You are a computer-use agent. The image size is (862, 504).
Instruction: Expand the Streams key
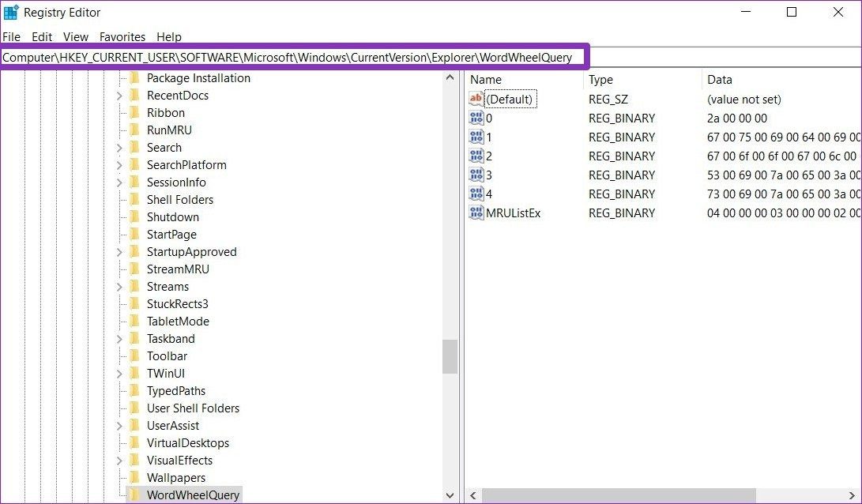point(119,287)
